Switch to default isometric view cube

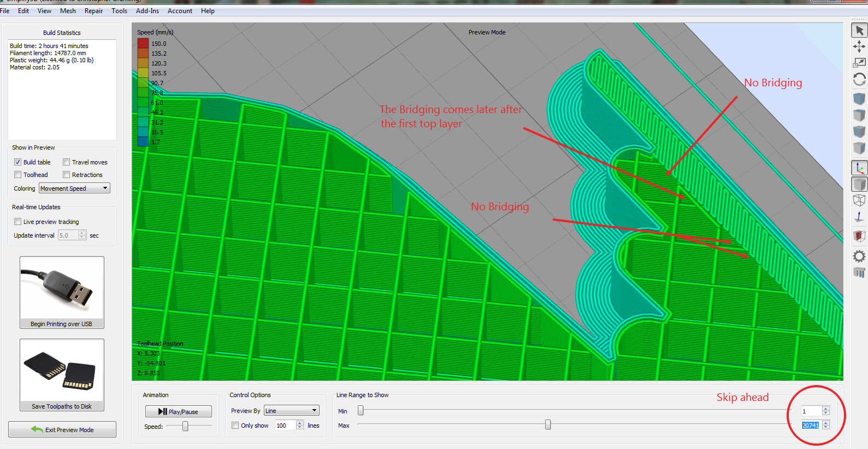coord(859,99)
